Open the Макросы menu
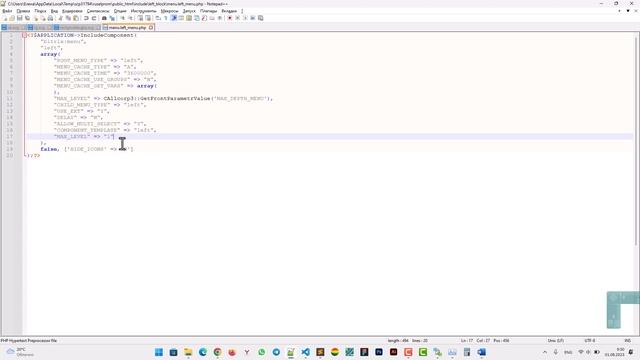The image size is (640, 360). click(169, 11)
